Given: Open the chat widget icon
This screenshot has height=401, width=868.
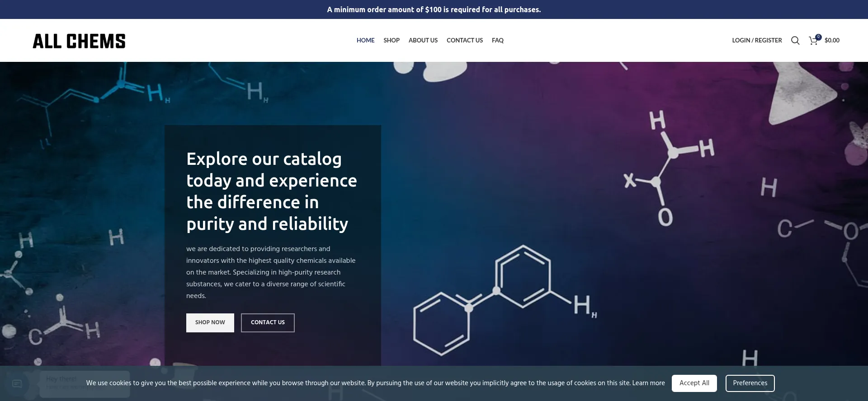Looking at the screenshot, I should tap(17, 384).
